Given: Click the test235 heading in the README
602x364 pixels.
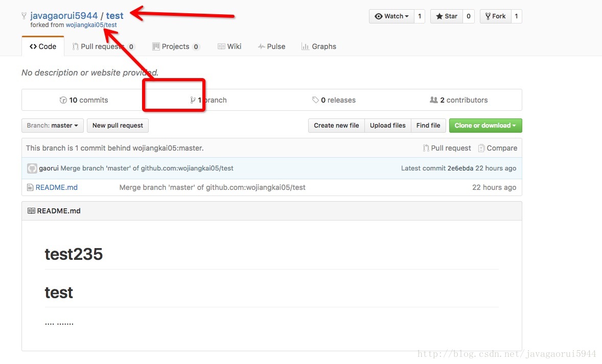Looking at the screenshot, I should [74, 254].
